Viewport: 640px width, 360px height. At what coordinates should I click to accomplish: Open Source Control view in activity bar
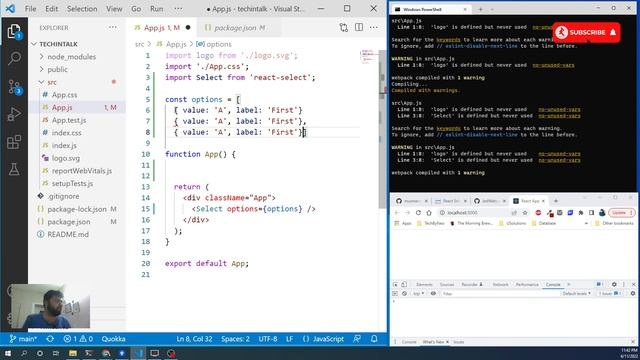14,87
